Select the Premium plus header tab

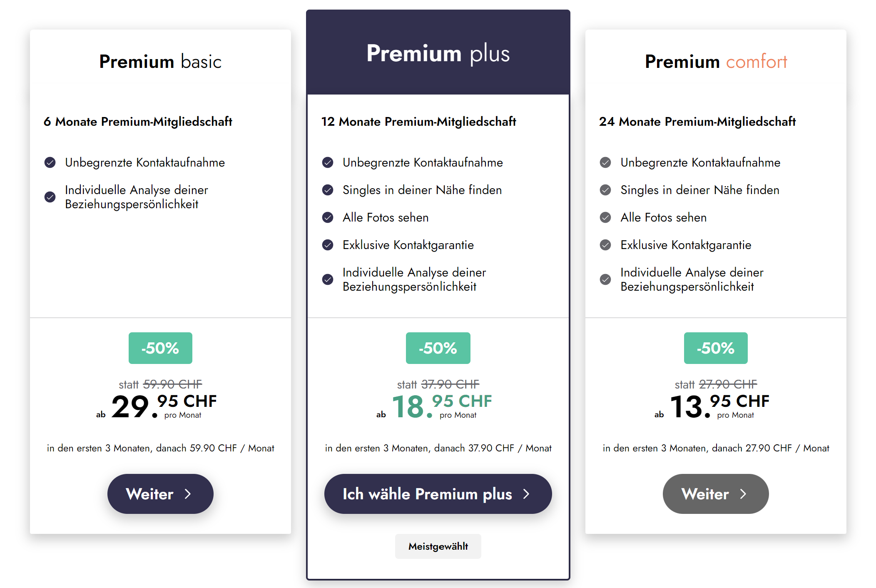(x=438, y=53)
